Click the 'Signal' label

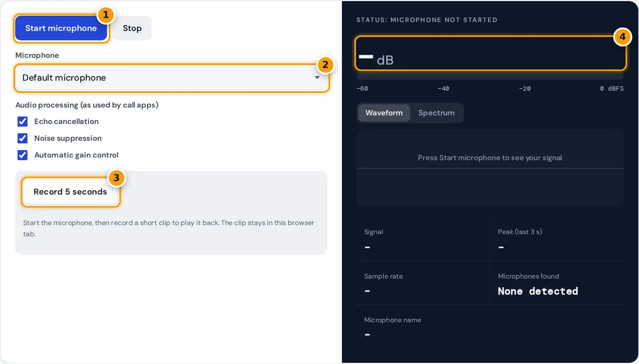click(x=373, y=231)
